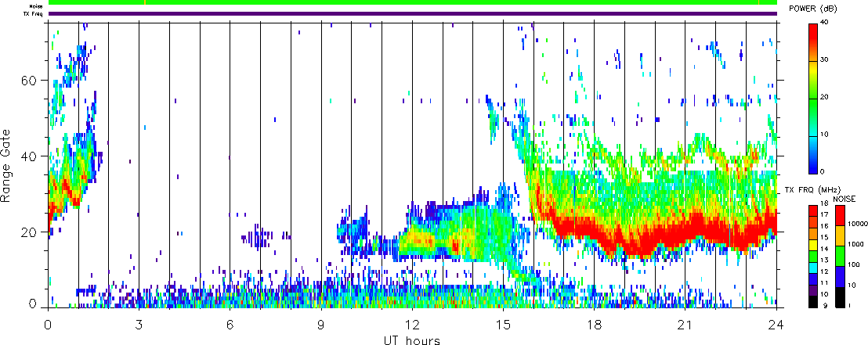Click the "1" label on the NOISE legend
868x345 pixels.
849,305
